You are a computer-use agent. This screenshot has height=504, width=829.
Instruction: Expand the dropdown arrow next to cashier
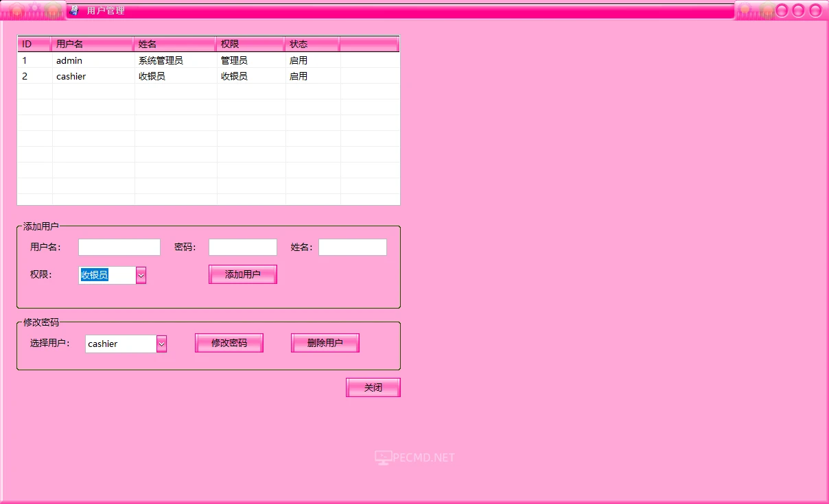(162, 344)
